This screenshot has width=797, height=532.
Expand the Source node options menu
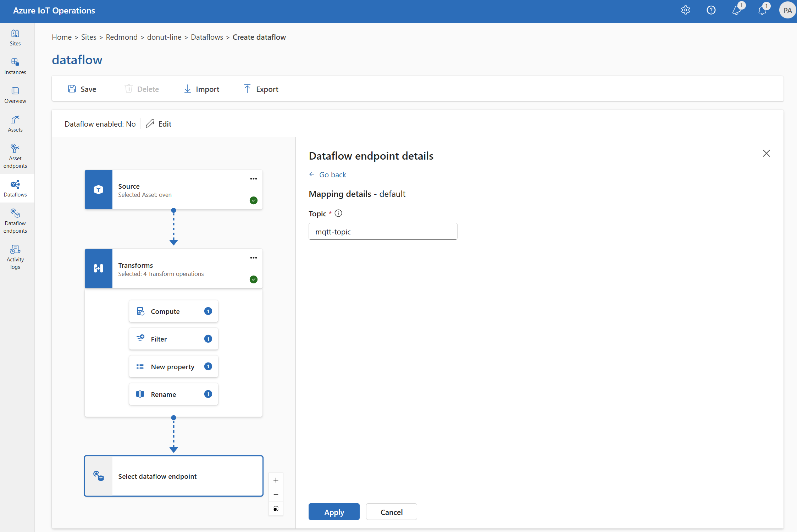[x=254, y=179]
